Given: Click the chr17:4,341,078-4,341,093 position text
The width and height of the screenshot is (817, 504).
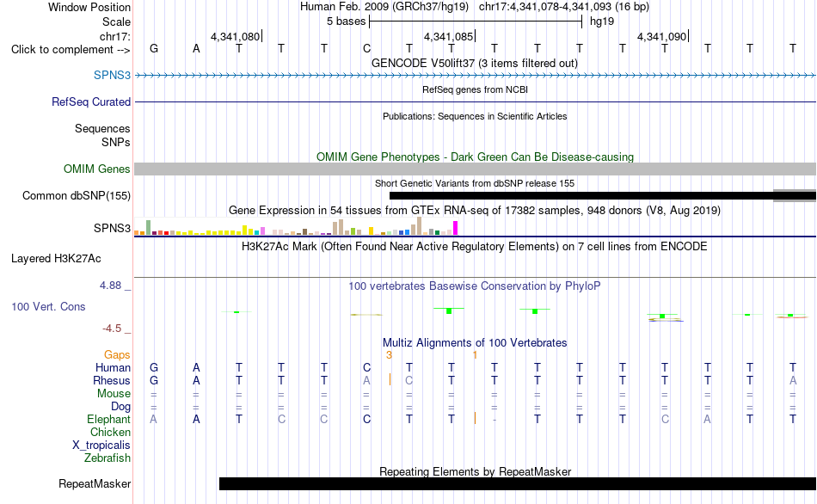Looking at the screenshot, I should click(x=564, y=7).
